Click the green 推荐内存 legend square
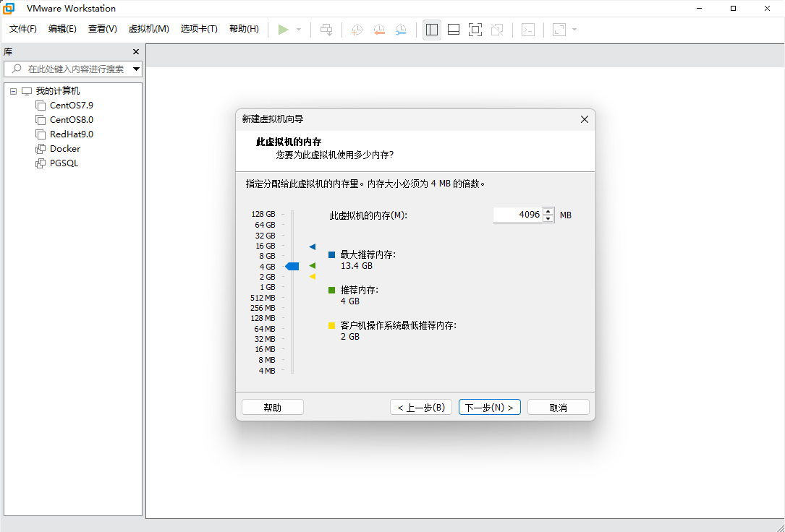 (331, 291)
